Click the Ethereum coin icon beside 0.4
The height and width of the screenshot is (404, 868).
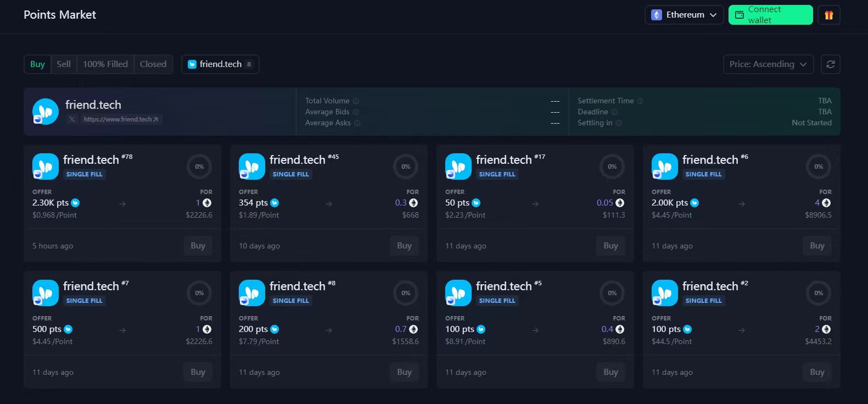620,329
